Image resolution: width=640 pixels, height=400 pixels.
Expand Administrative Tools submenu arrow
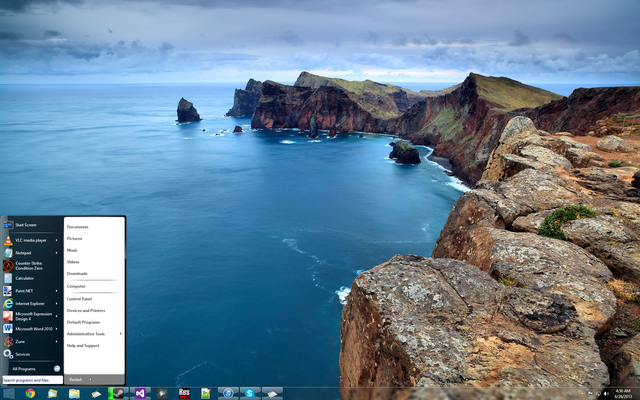pyautogui.click(x=121, y=334)
